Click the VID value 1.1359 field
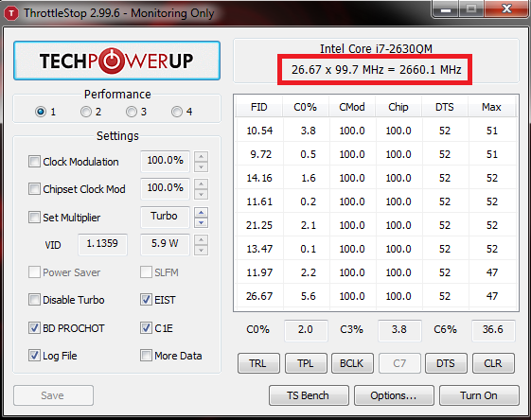This screenshot has width=531, height=420. tap(102, 244)
